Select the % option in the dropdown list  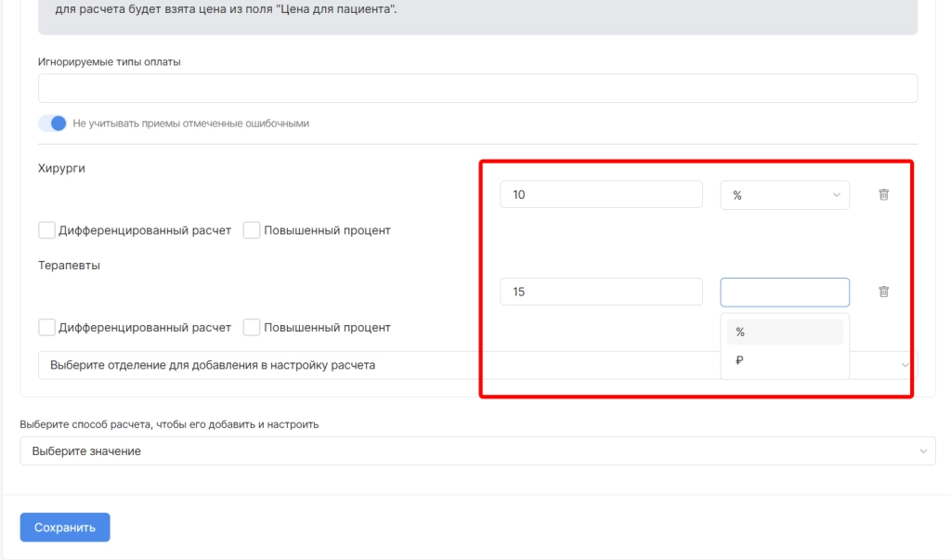784,332
